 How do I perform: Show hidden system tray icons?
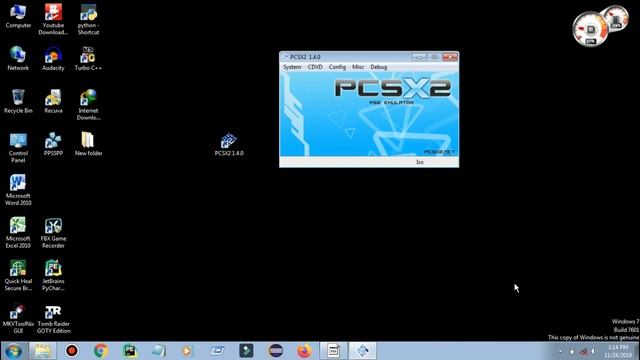[560, 351]
